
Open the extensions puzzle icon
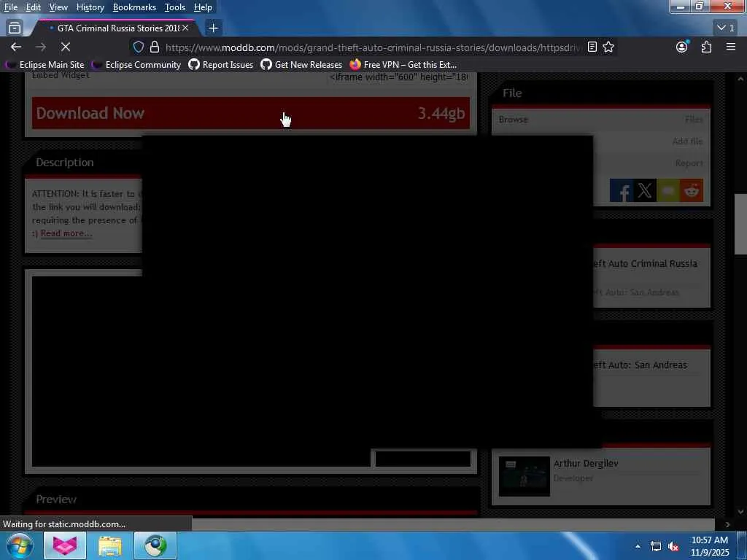coord(706,47)
